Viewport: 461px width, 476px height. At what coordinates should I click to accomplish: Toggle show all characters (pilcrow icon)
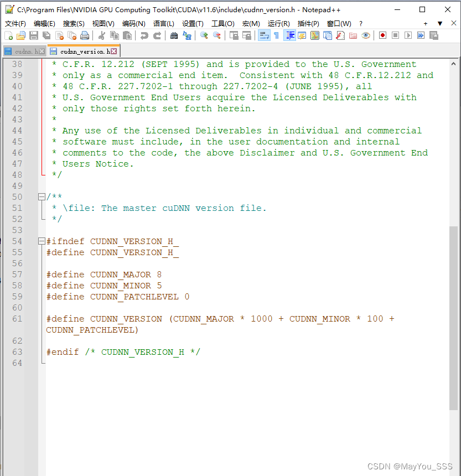275,35
